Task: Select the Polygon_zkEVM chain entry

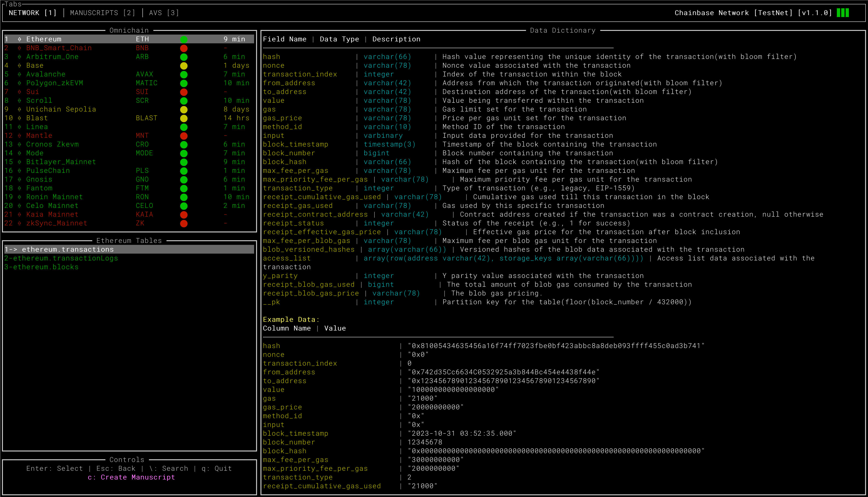Action: [129, 83]
